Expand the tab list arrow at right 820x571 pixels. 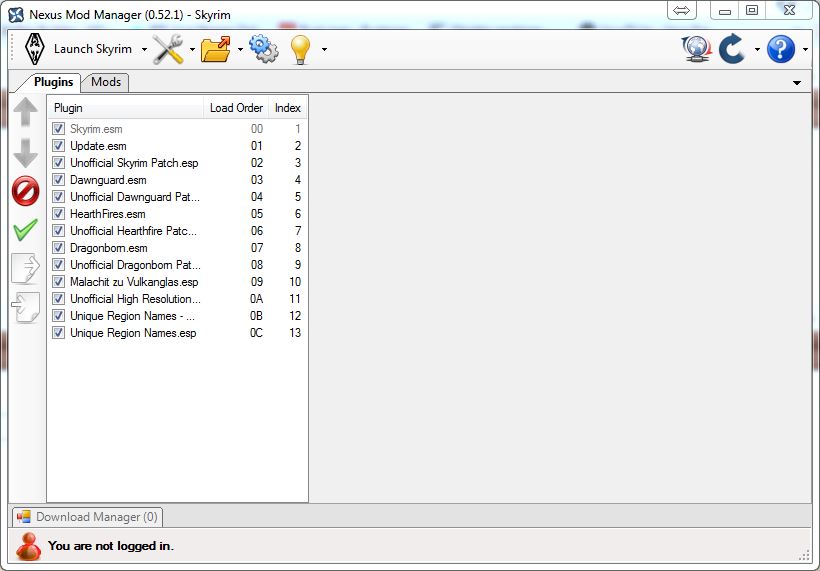tap(797, 83)
